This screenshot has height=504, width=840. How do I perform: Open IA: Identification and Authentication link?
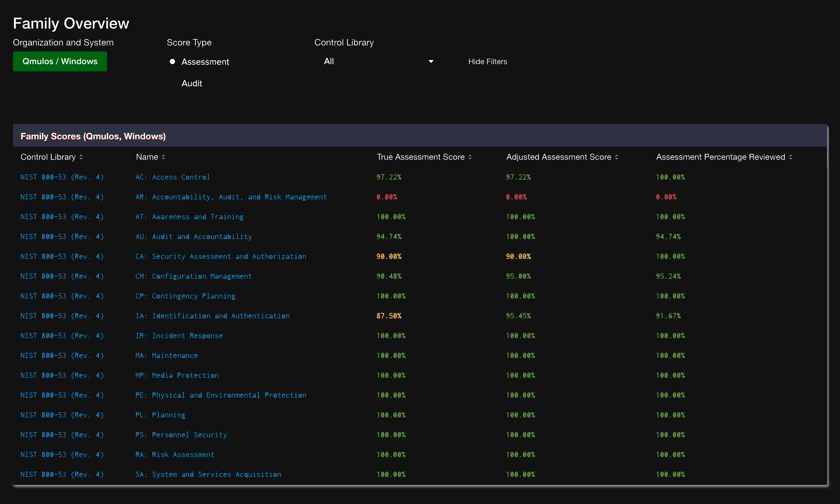click(212, 316)
